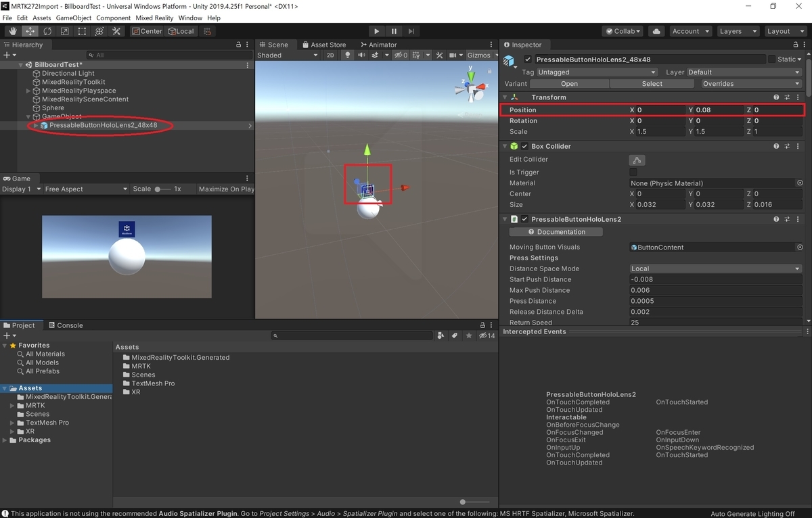Collapse the Transform component
The height and width of the screenshot is (518, 812).
(505, 97)
